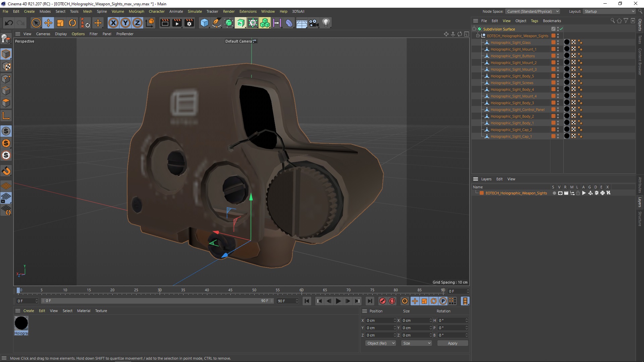Open Layout Startup dropdown
This screenshot has height=362, width=644.
pyautogui.click(x=609, y=11)
